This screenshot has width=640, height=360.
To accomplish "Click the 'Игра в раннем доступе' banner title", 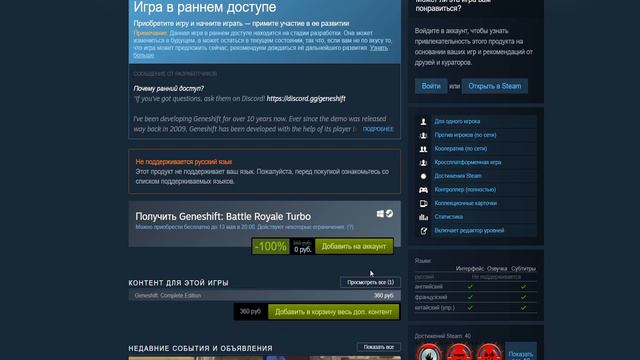I will click(205, 7).
